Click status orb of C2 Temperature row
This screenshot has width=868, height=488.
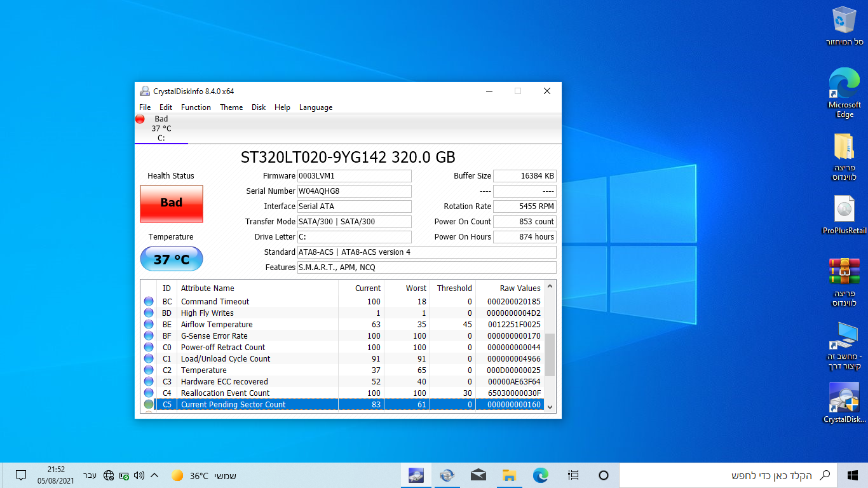tap(149, 370)
